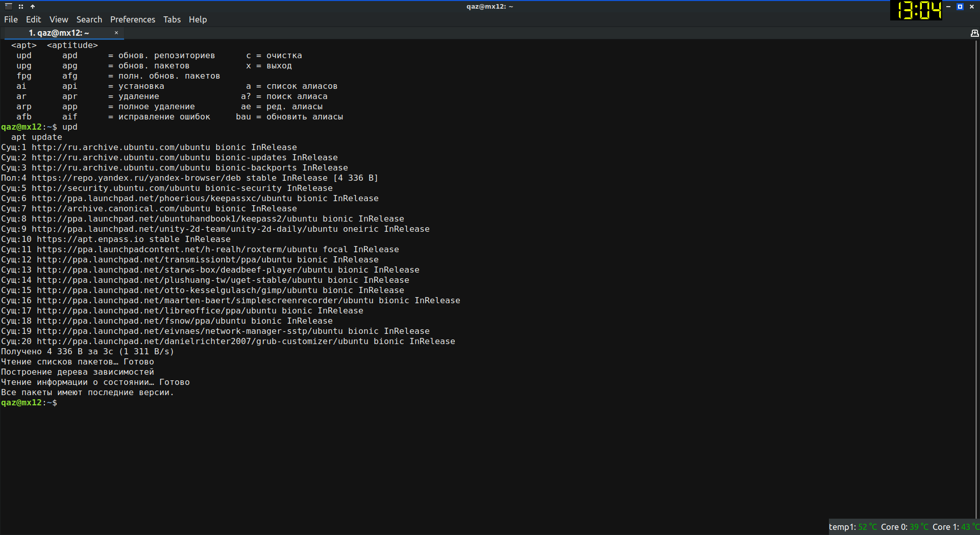Image resolution: width=980 pixels, height=535 pixels.
Task: Click the simplescreenrecorder PPA line
Action: click(231, 300)
